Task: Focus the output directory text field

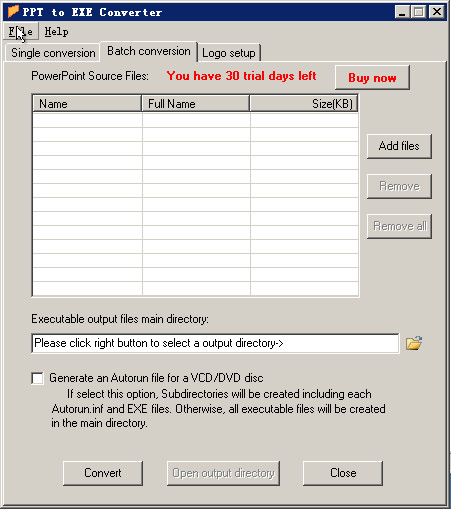Action: [215, 343]
